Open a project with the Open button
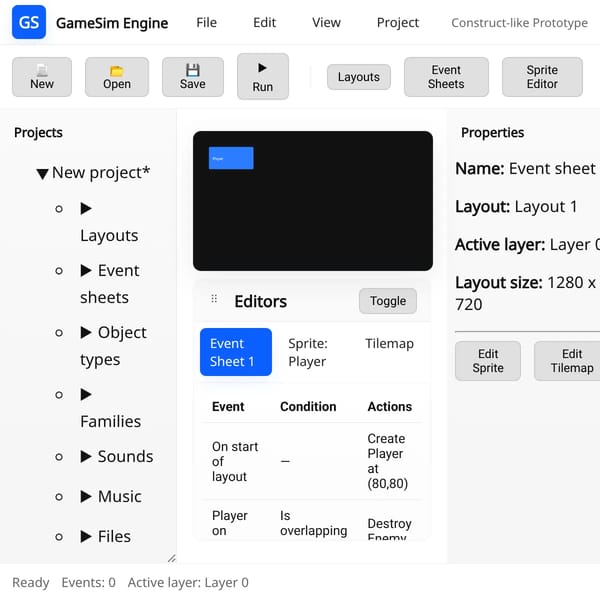Viewport: 600px width, 600px height. 117,77
